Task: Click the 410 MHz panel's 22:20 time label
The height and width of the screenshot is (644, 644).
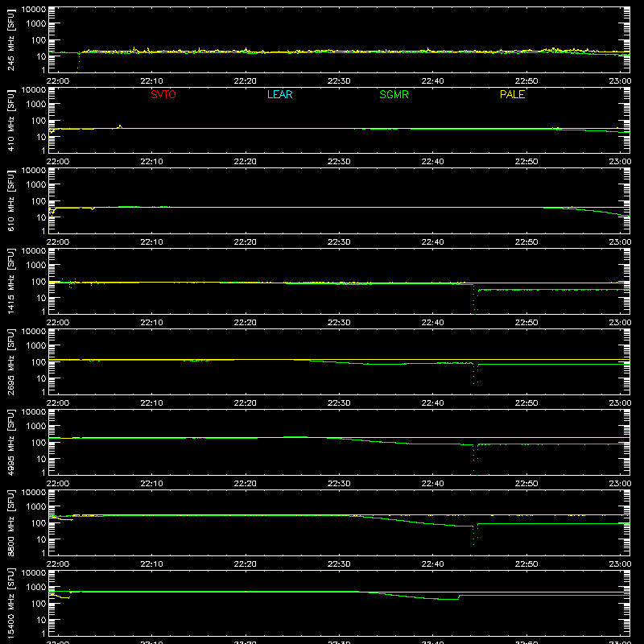Action: pos(246,162)
